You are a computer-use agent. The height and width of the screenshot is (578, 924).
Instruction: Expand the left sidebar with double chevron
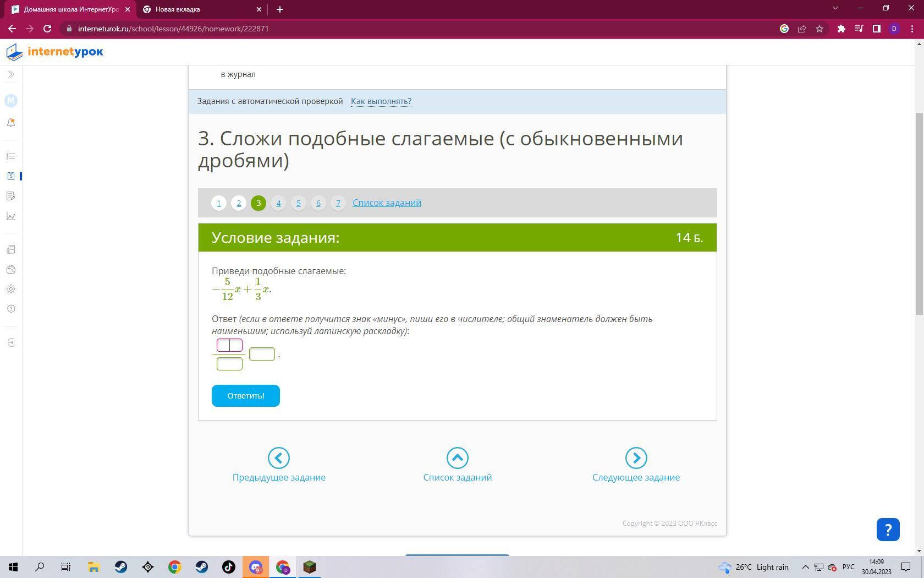point(11,74)
